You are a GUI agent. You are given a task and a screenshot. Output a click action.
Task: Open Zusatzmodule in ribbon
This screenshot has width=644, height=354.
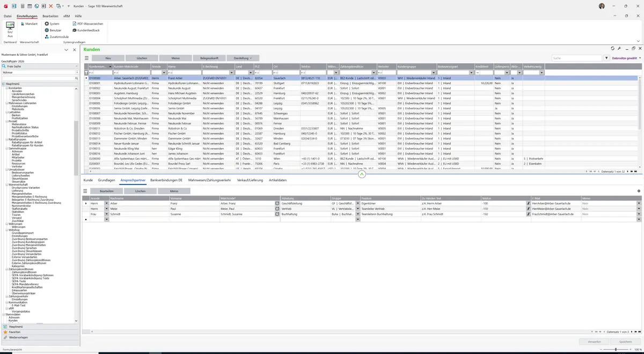point(56,37)
